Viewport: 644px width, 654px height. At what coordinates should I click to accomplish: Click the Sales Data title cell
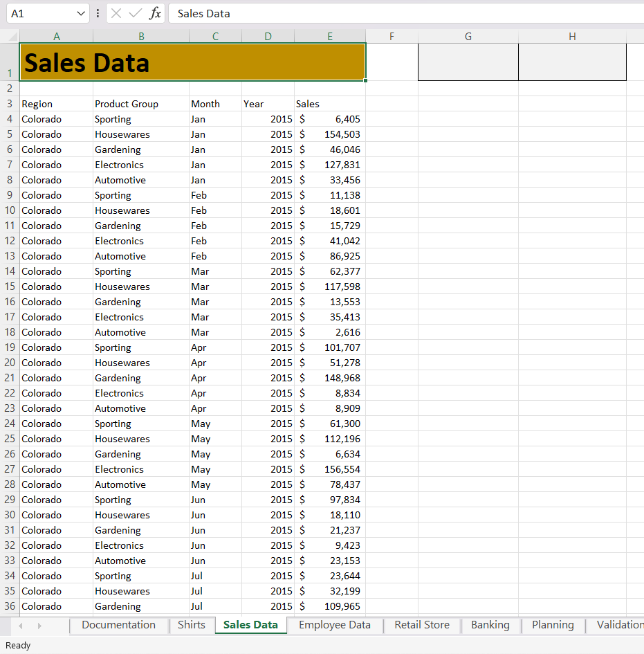(x=192, y=62)
